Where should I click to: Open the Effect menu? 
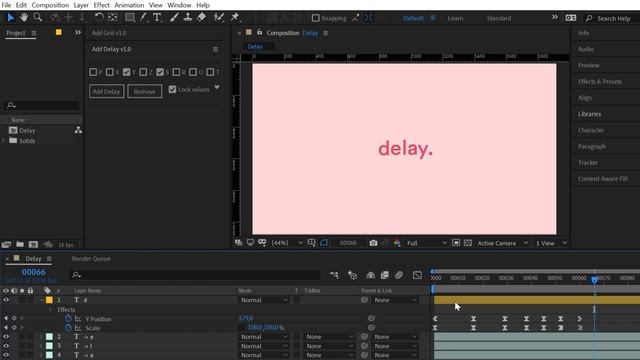point(101,5)
